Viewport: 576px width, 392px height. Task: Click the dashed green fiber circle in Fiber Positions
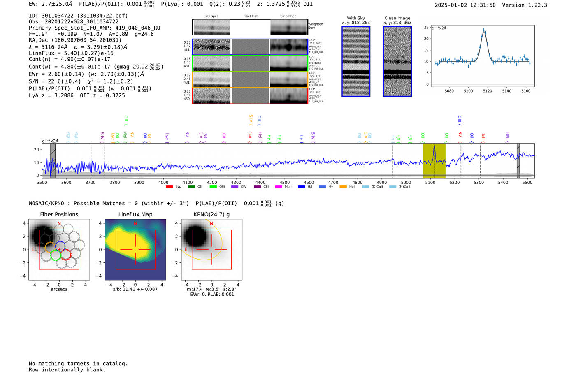coord(55,255)
